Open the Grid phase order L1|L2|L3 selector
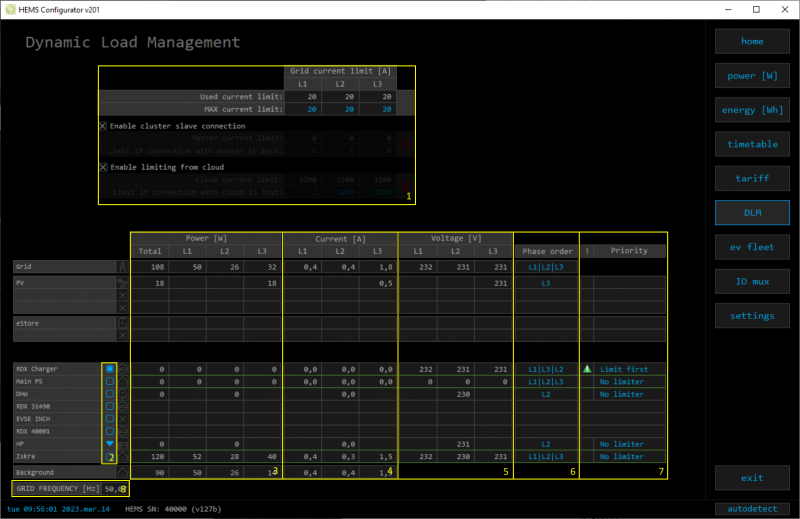800x519 pixels. tap(546, 267)
